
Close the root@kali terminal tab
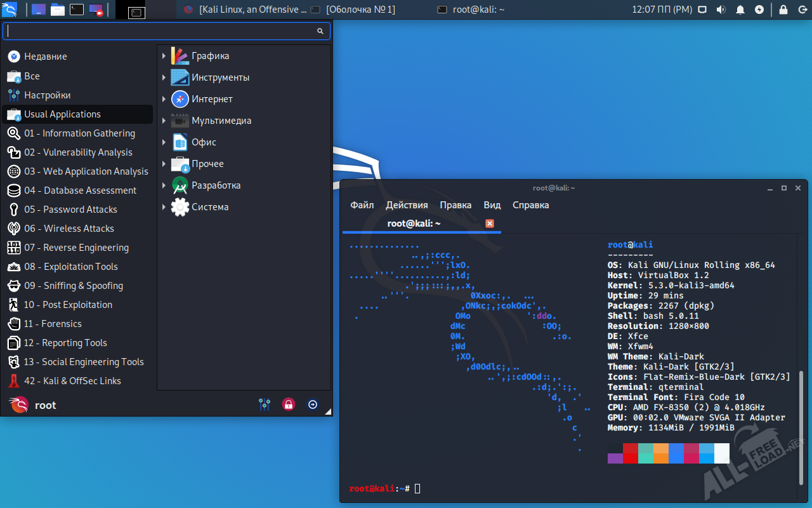pos(490,224)
